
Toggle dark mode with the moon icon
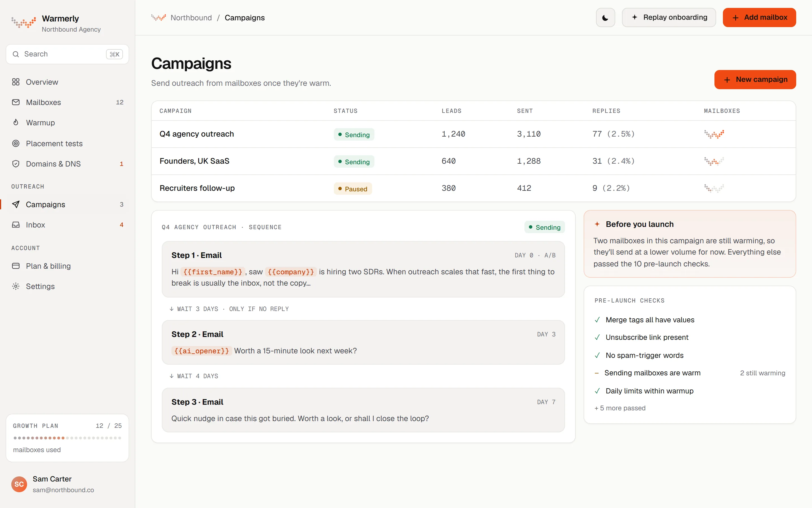(605, 17)
